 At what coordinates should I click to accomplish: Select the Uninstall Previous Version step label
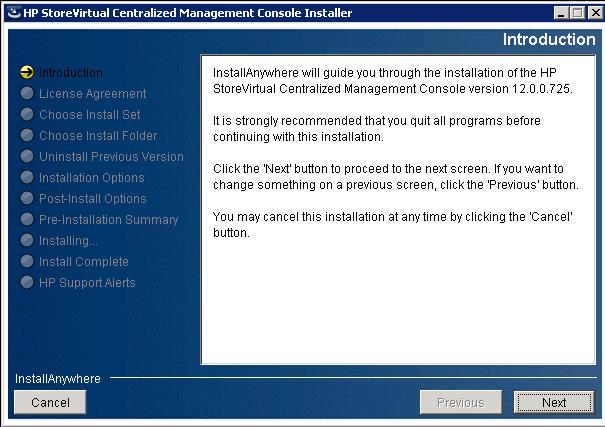point(111,157)
